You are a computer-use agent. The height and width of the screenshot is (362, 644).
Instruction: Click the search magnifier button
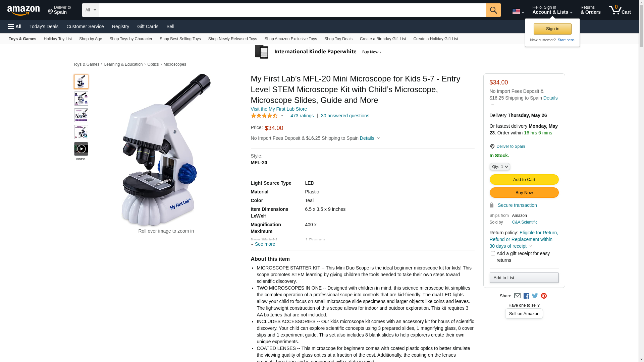493,10
